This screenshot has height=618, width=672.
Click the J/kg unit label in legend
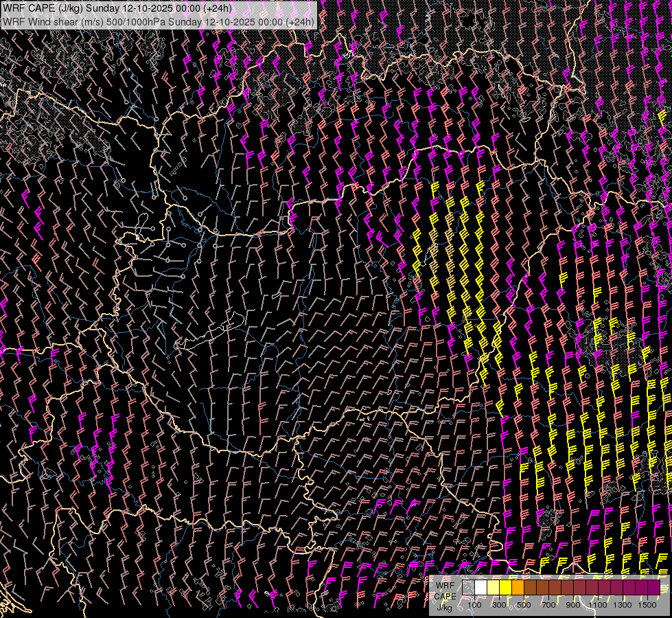[x=445, y=607]
